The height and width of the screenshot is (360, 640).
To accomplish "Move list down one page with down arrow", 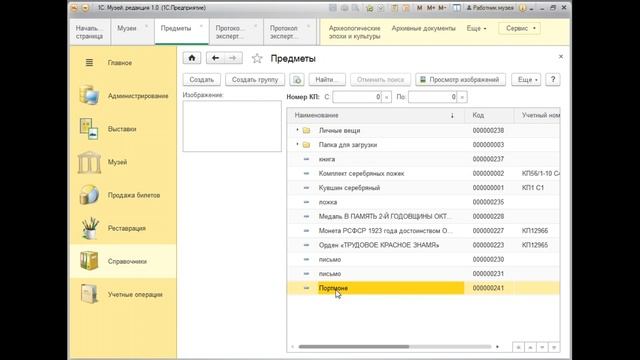I will point(542,347).
